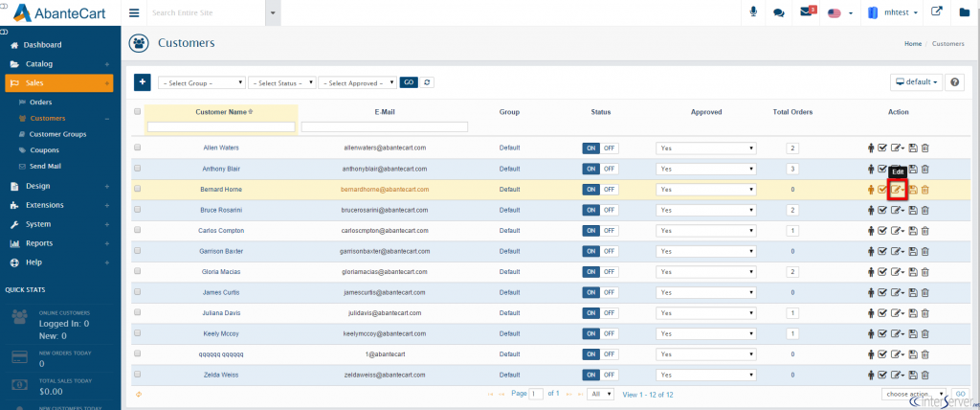Viewport: 980px width, 410px height.
Task: Click Total Orders count for Anthony Blair
Action: tap(792, 169)
